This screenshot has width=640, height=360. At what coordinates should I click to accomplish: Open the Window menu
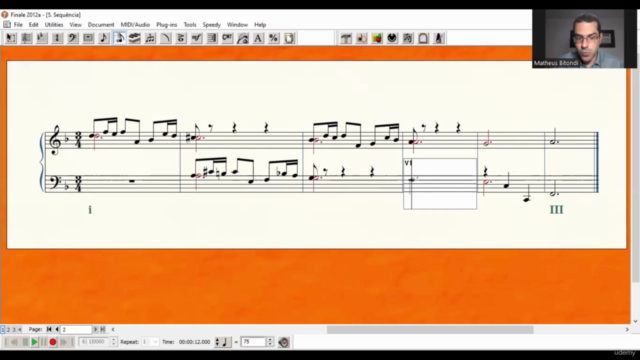tap(237, 24)
